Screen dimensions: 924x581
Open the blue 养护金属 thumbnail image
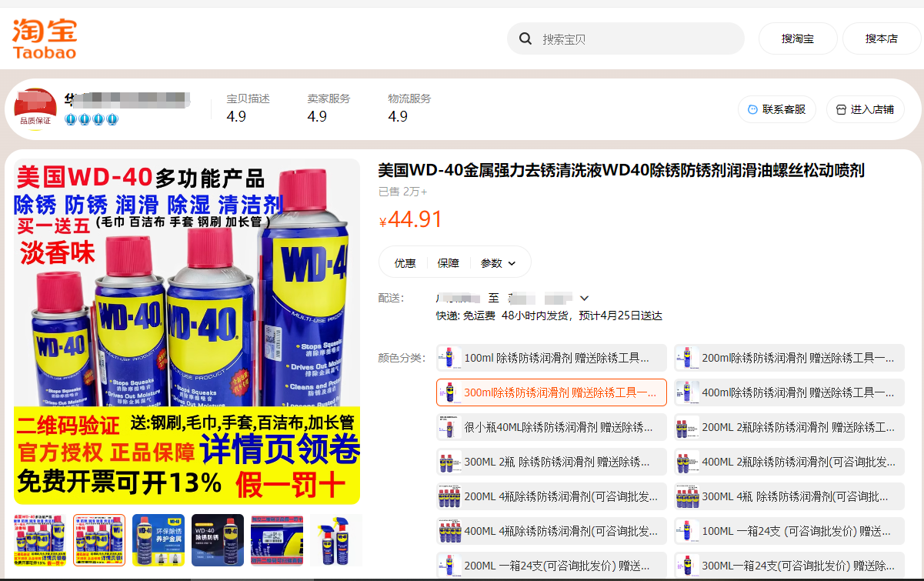158,539
